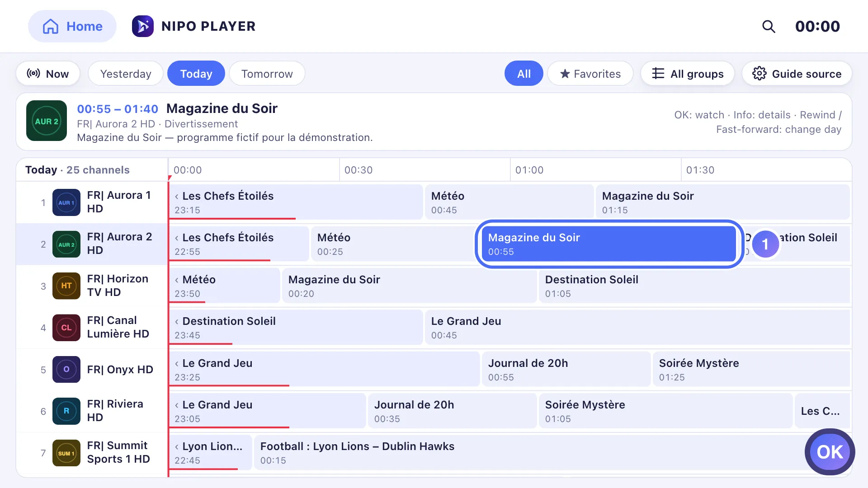868x488 pixels.
Task: Select Soirée Mystère 01:05 on Riviera
Action: point(666,411)
